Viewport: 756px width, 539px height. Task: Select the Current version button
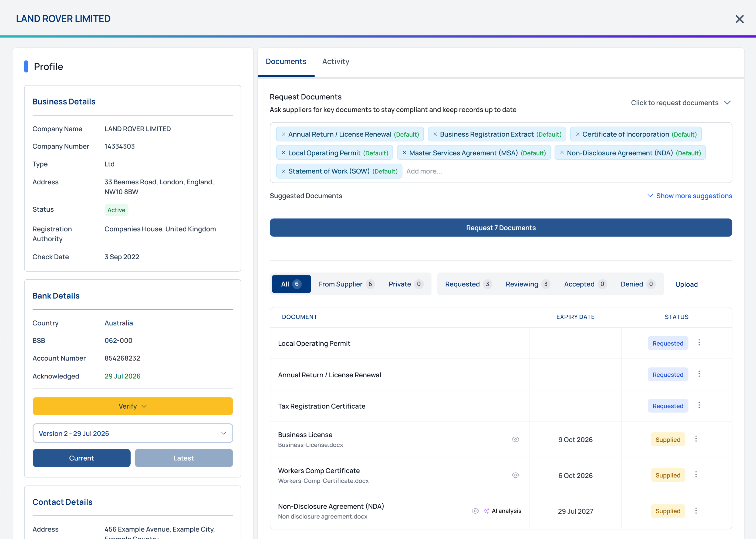tap(81, 458)
